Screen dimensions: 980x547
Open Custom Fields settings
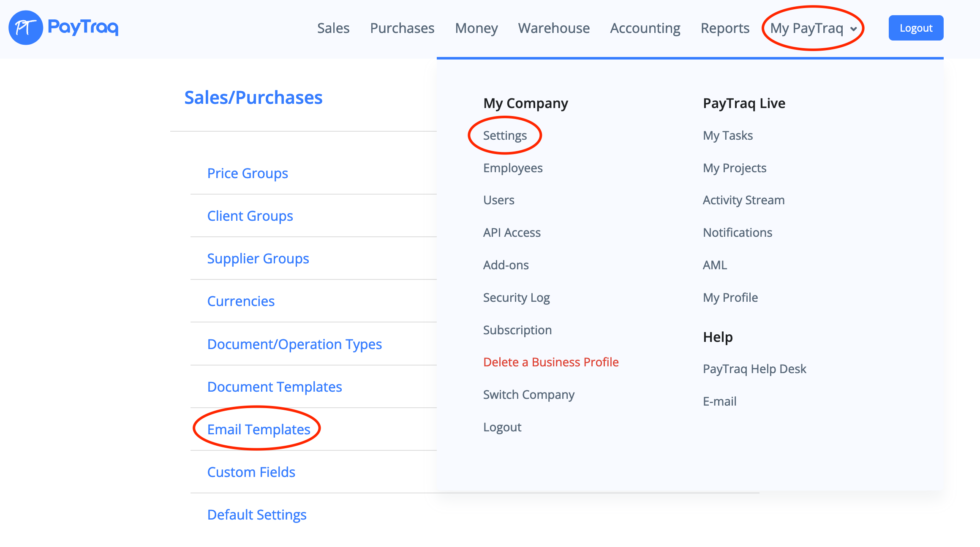tap(251, 472)
